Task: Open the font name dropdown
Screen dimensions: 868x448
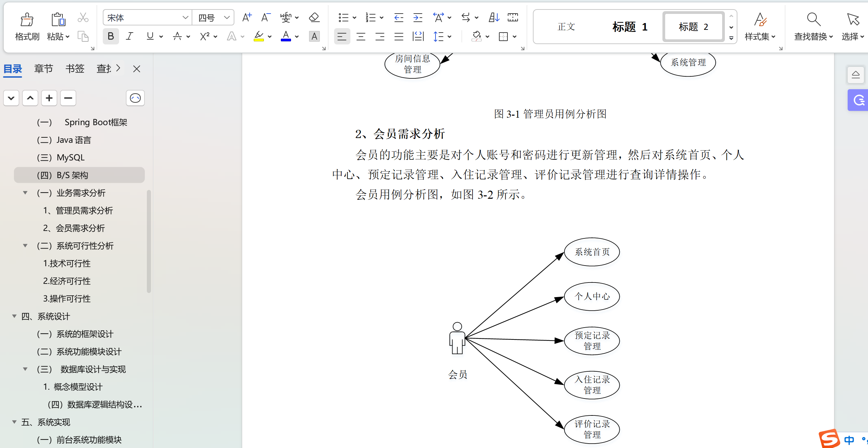Action: [185, 18]
